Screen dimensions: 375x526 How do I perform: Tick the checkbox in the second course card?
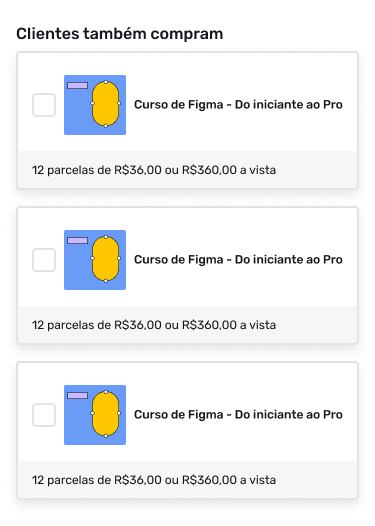[44, 260]
